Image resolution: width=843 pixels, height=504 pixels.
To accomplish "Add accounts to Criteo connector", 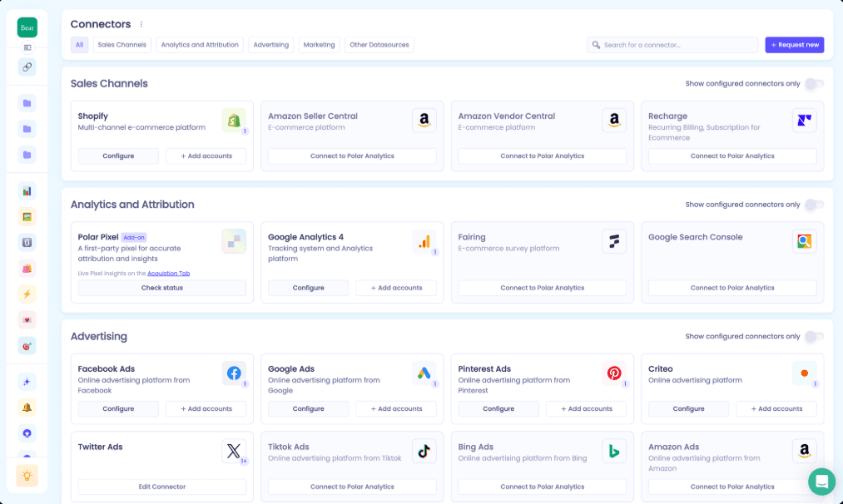I will [x=776, y=408].
